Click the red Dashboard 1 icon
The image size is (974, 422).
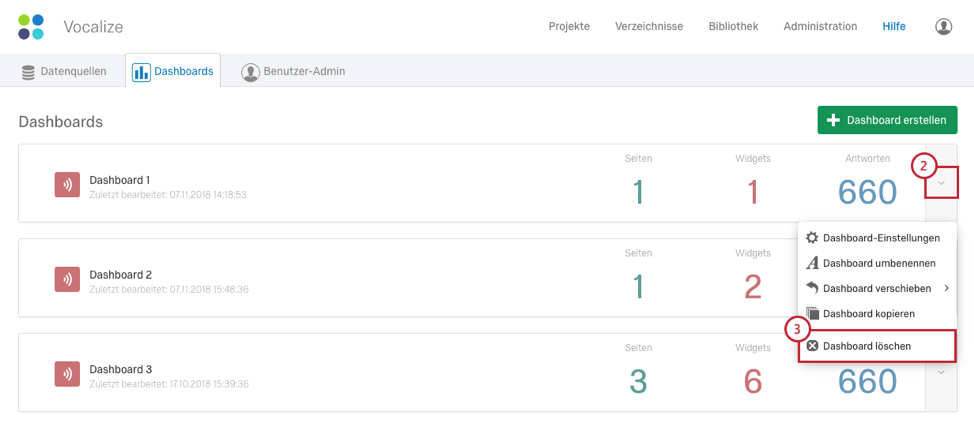tap(67, 185)
